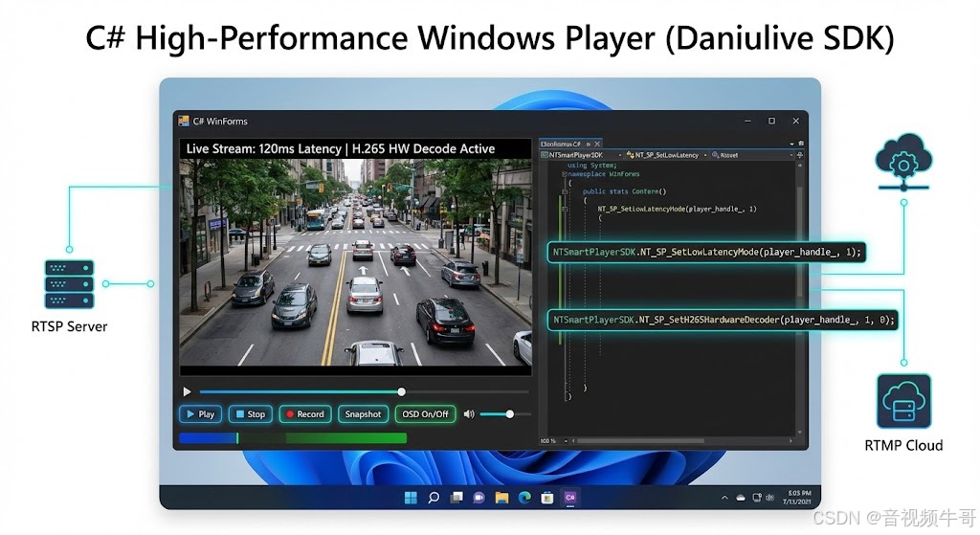Screen dimensions: 980x535
Task: Open the 100 % zoom dropdown in editor
Action: pyautogui.click(x=554, y=440)
